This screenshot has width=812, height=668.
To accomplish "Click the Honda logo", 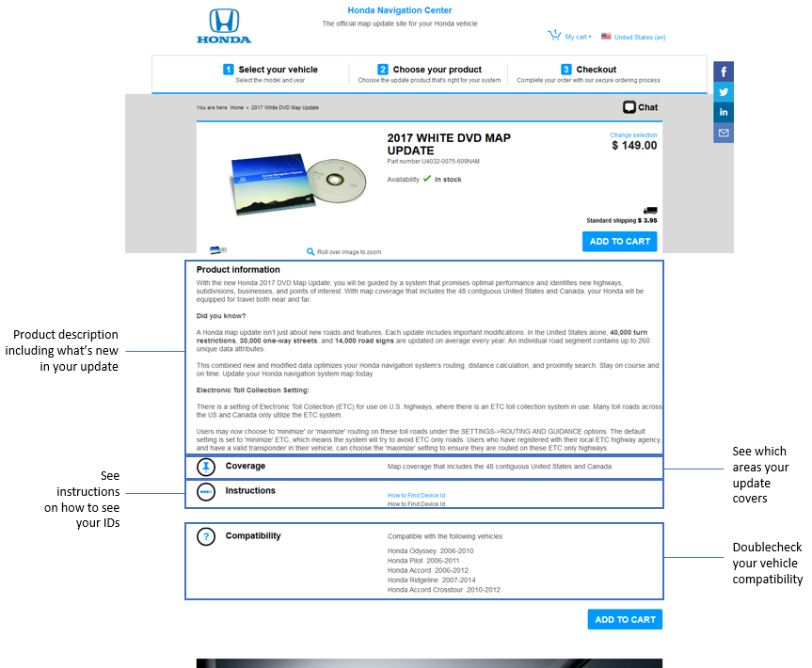I will pyautogui.click(x=224, y=26).
